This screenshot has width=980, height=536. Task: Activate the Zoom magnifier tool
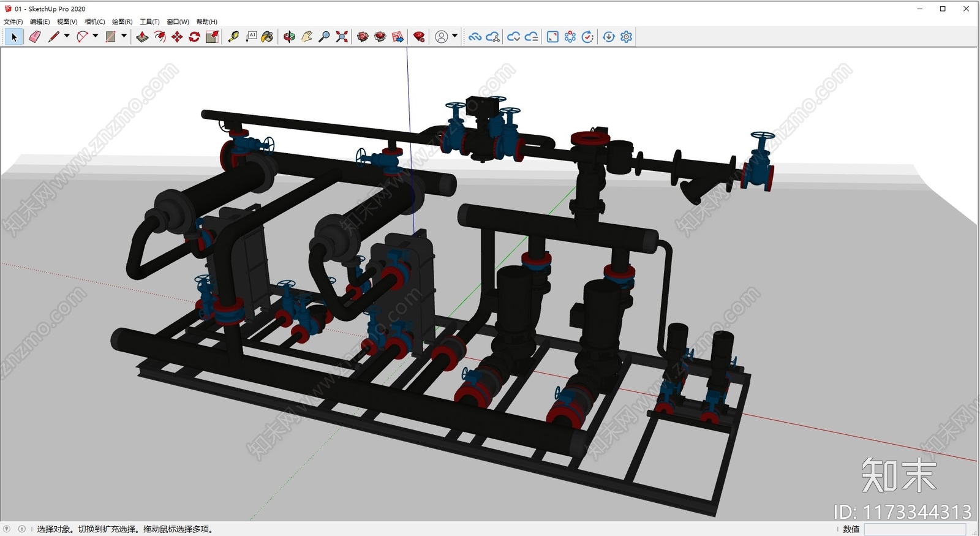(325, 37)
